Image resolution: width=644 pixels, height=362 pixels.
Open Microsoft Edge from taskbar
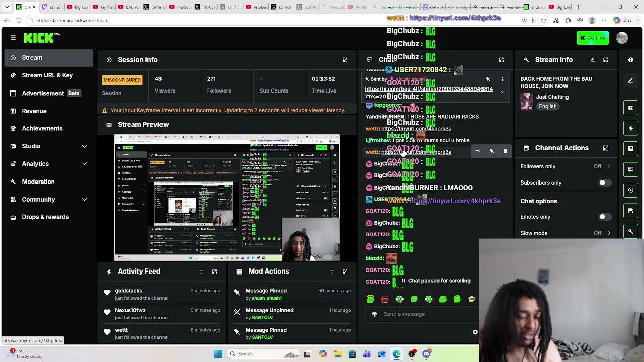[x=397, y=354]
